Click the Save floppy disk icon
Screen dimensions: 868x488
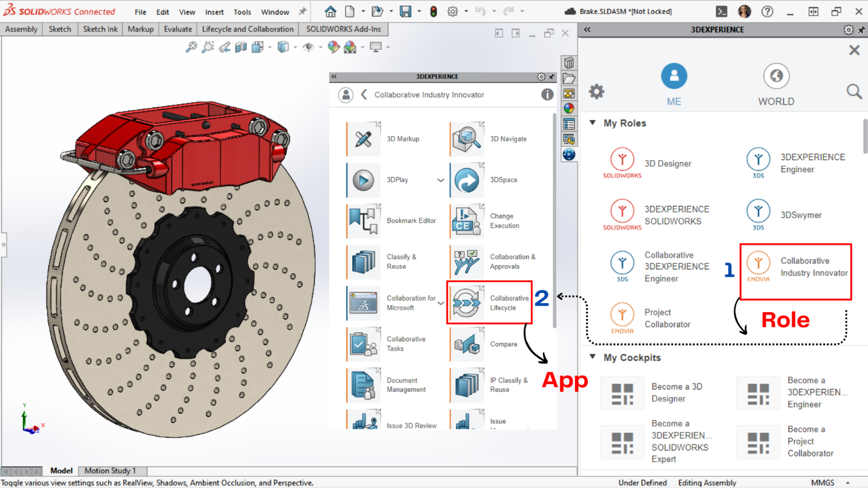coord(406,11)
